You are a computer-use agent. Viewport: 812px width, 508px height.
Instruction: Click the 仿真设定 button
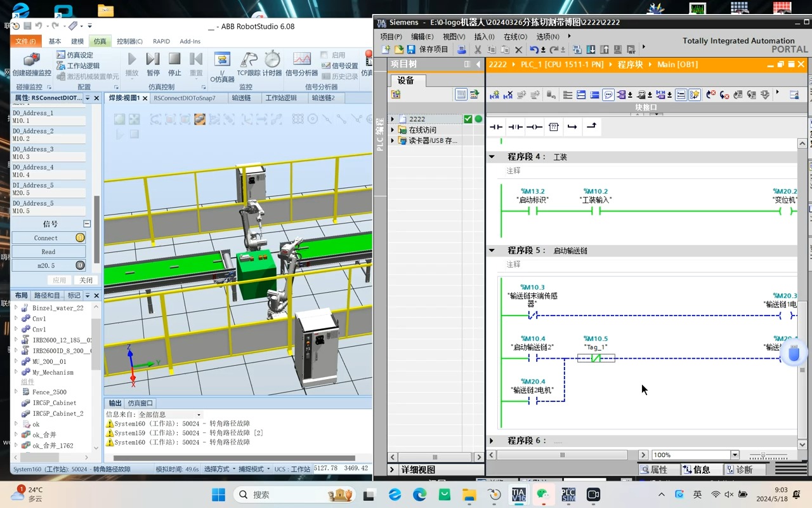[75, 55]
